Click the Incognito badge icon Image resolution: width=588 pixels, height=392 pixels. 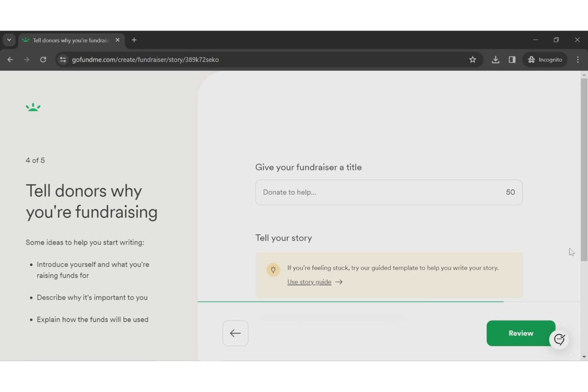point(531,60)
